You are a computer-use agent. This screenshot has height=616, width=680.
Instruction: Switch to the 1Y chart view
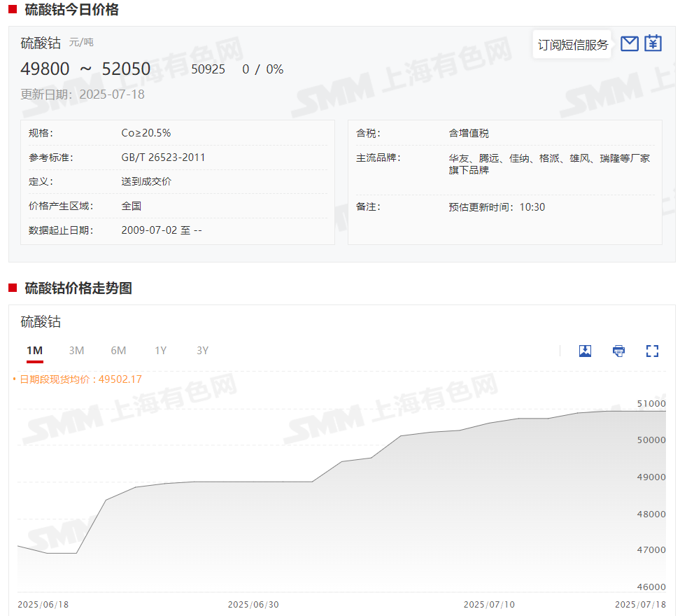click(161, 351)
